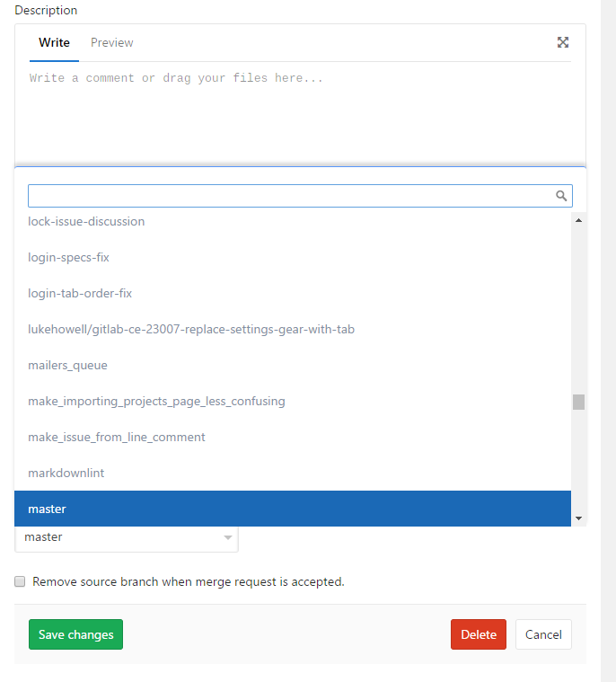Choose make_issue_from_line_comment branch
Screen dimensions: 616x682
tap(117, 437)
